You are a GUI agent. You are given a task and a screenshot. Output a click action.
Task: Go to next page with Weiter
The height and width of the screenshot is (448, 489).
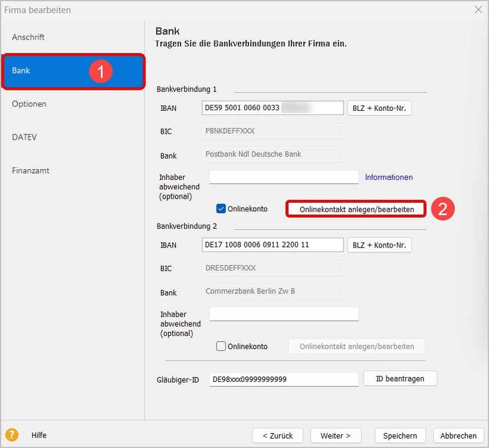click(x=336, y=436)
